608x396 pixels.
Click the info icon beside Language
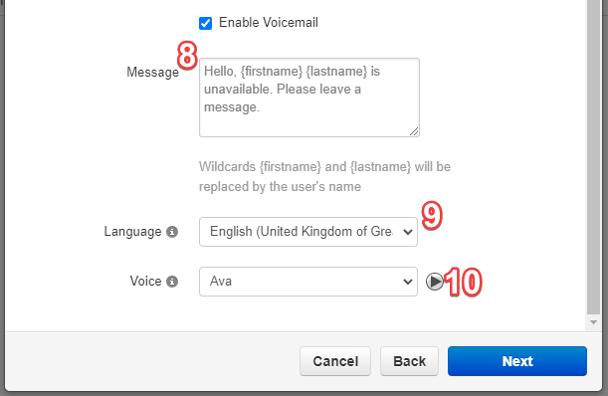click(x=172, y=232)
